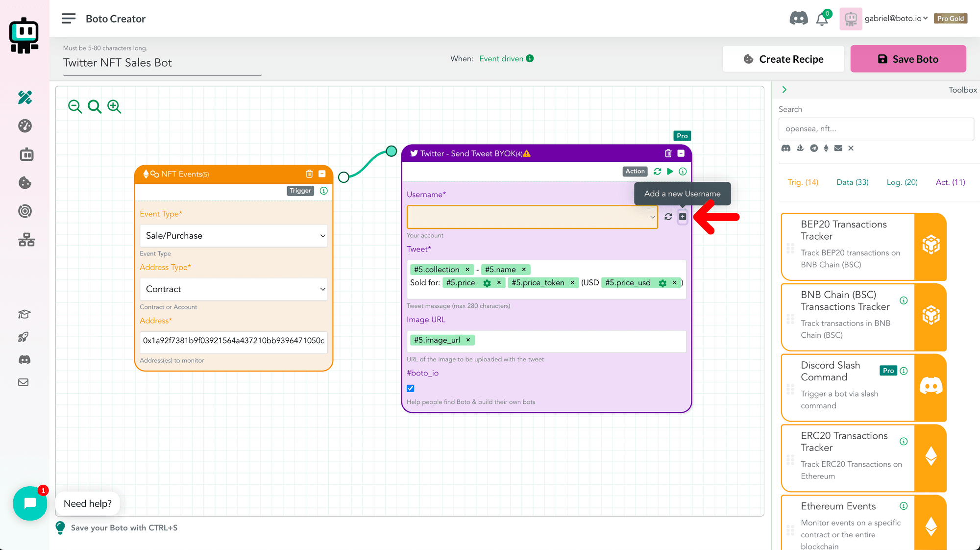
Task: Switch to the Trig. (14) tab
Action: tap(803, 182)
